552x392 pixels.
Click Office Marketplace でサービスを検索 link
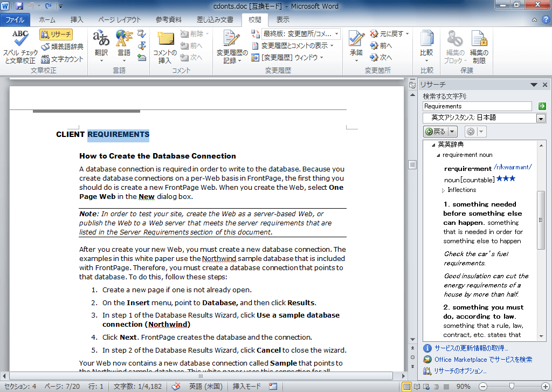483,360
